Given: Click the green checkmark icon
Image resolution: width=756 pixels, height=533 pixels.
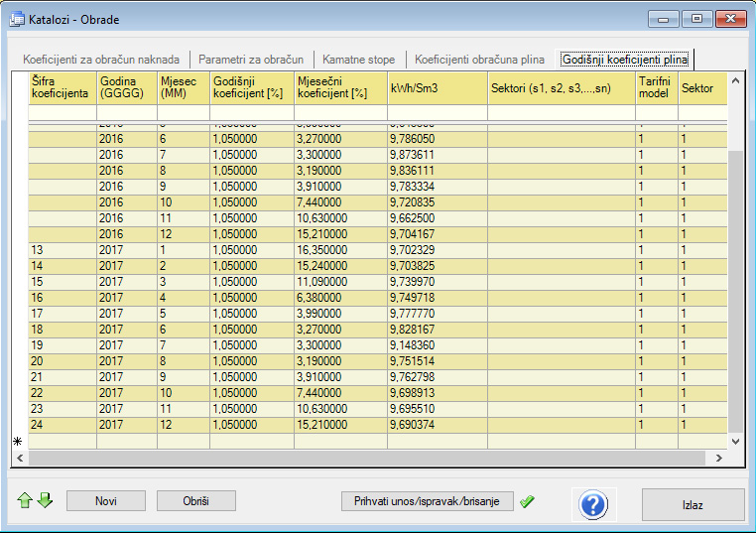Looking at the screenshot, I should tap(527, 501).
